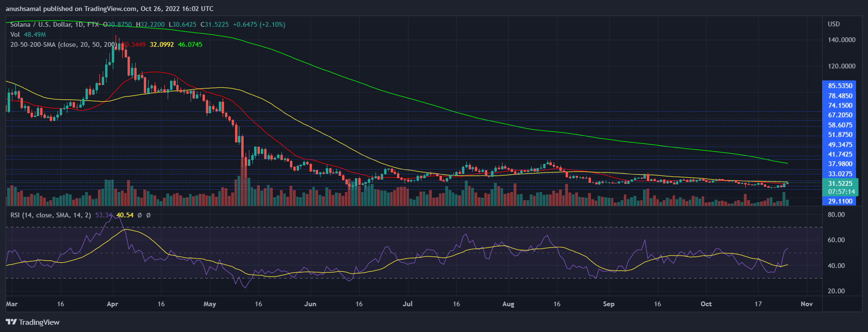Click the Sep label on time axis
868x332 pixels.
[x=609, y=304]
